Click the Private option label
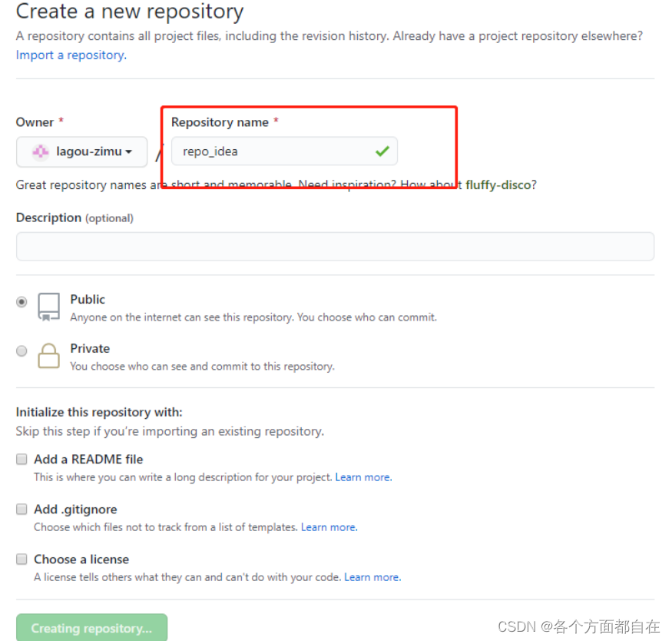 click(90, 349)
